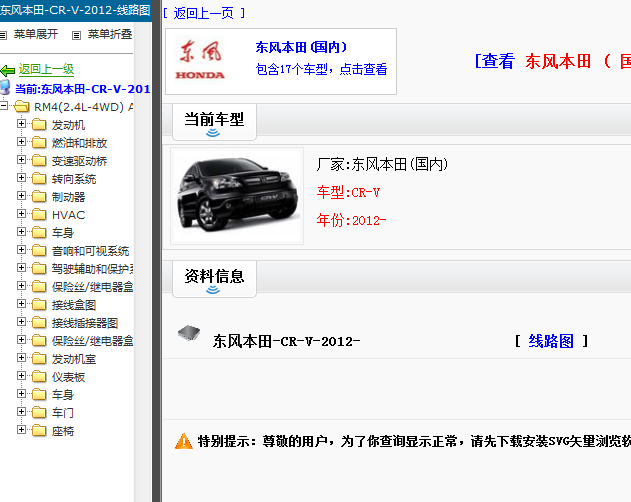Click the 仪表板 folder icon
The width and height of the screenshot is (631, 502).
pos(39,377)
